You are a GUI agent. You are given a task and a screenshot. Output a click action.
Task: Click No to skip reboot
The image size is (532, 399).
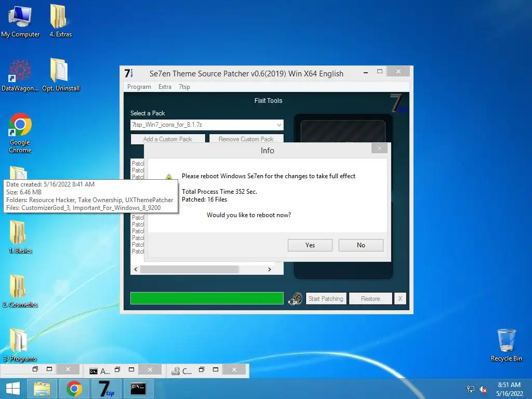[361, 245]
